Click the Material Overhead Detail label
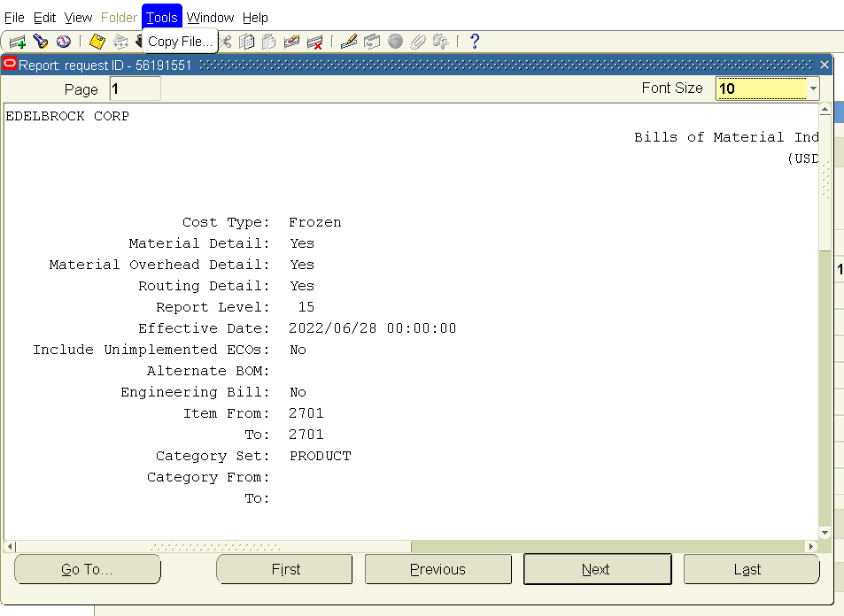This screenshot has width=844, height=616. [159, 265]
